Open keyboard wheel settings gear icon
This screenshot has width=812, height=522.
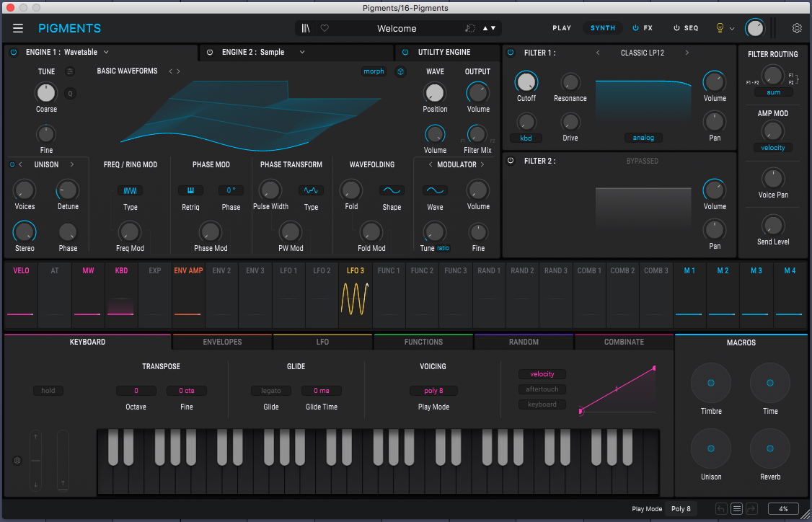17,461
